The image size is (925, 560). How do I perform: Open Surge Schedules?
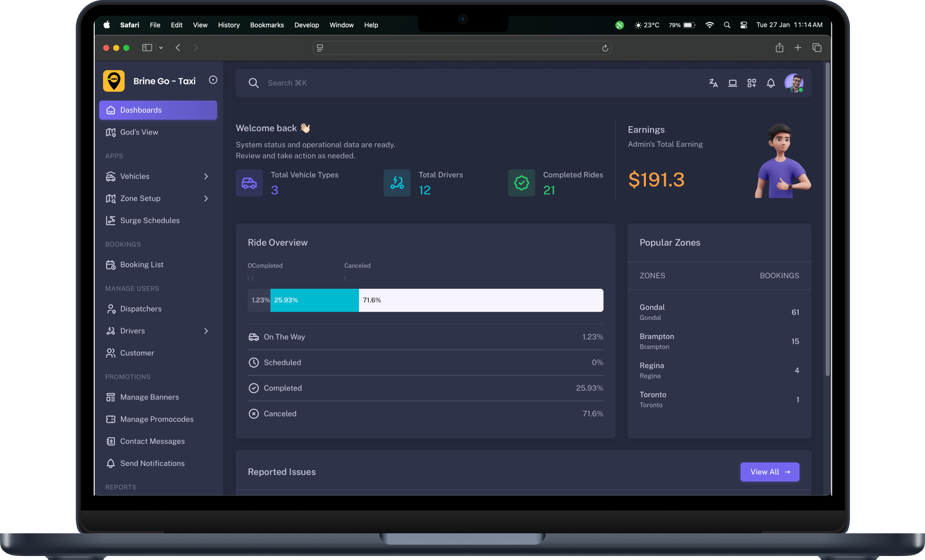pos(158,221)
